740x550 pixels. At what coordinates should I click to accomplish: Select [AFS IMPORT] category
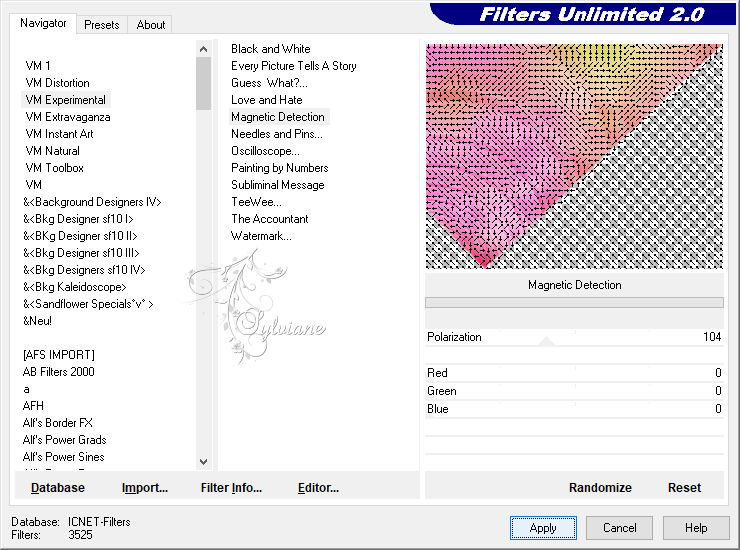coord(59,355)
